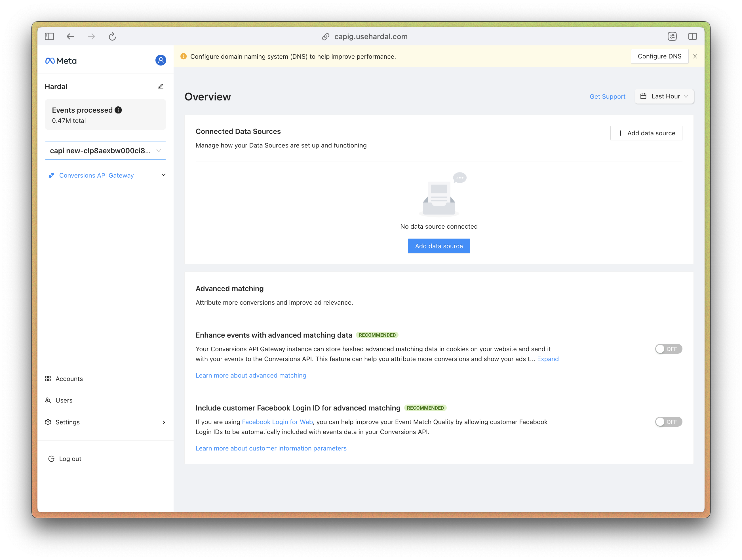Screen dimensions: 742x560
Task: Expand the Settings submenu chevron
Action: click(164, 422)
